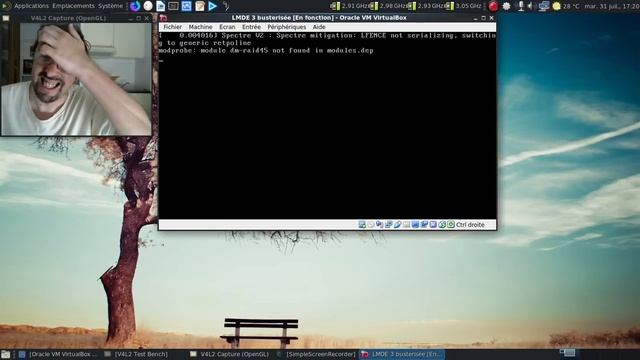Click the USB devices status icon
This screenshot has height=360, width=640.
coord(398,224)
